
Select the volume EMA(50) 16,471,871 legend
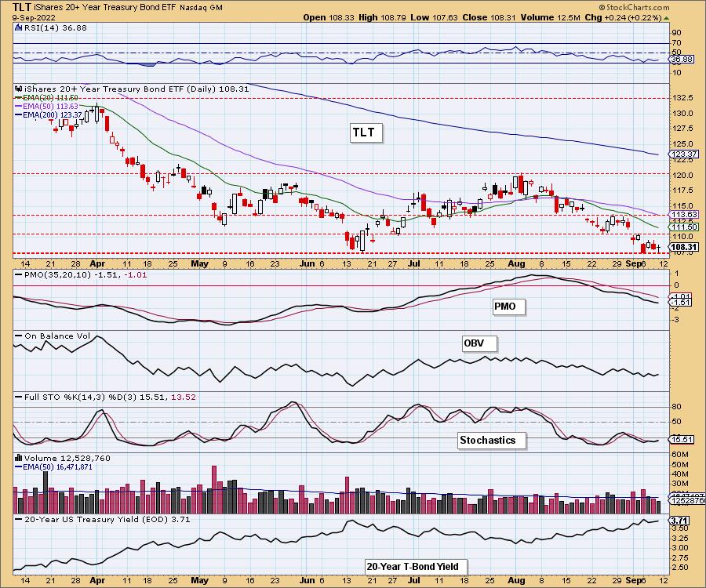click(x=53, y=467)
